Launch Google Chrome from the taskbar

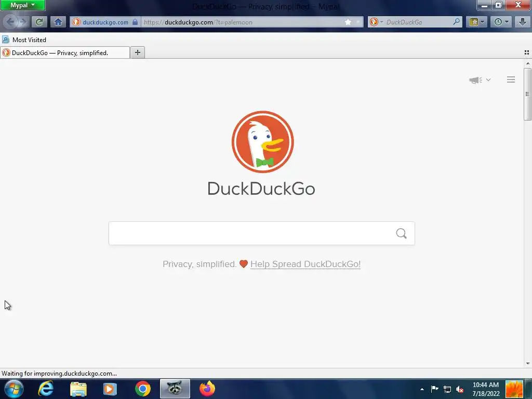pyautogui.click(x=142, y=389)
